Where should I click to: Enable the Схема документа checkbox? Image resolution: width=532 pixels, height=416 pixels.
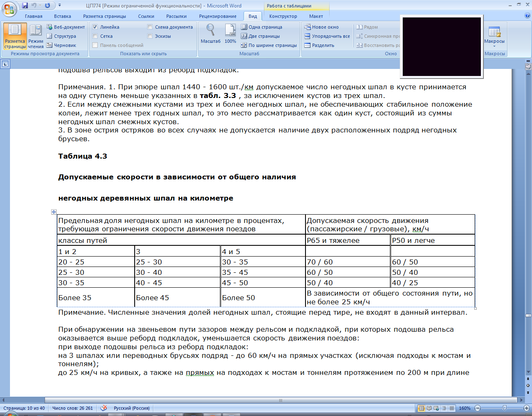click(150, 27)
